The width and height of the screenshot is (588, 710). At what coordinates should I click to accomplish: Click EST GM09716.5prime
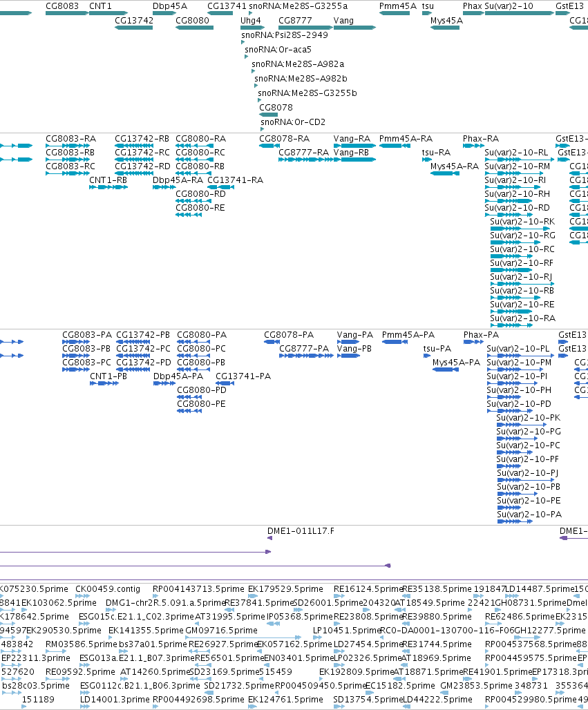coord(222,631)
